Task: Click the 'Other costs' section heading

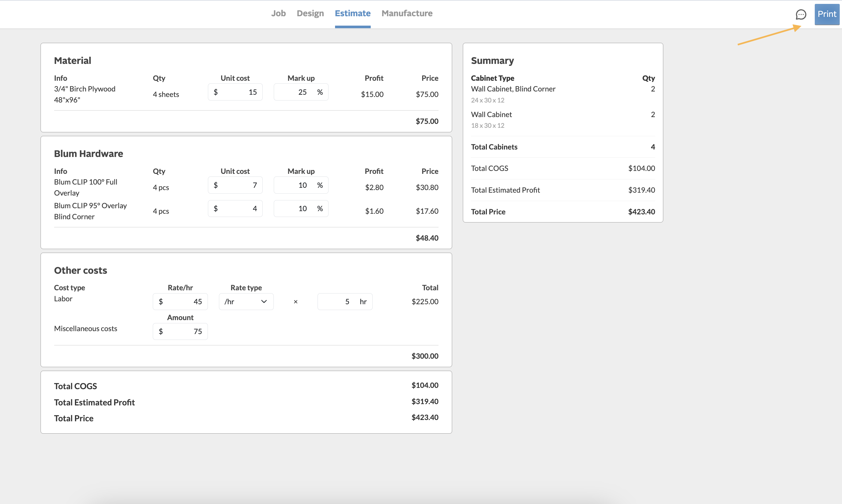Action: point(80,270)
